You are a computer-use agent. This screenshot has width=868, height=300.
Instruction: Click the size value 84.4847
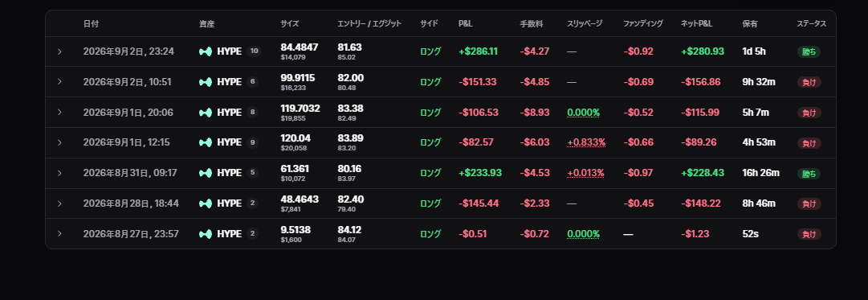300,47
